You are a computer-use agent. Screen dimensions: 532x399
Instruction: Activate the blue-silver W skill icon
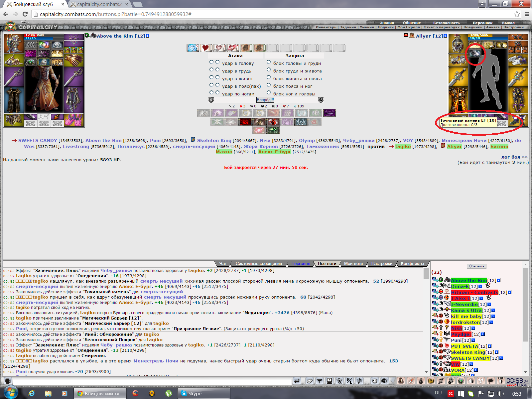[x=301, y=122]
